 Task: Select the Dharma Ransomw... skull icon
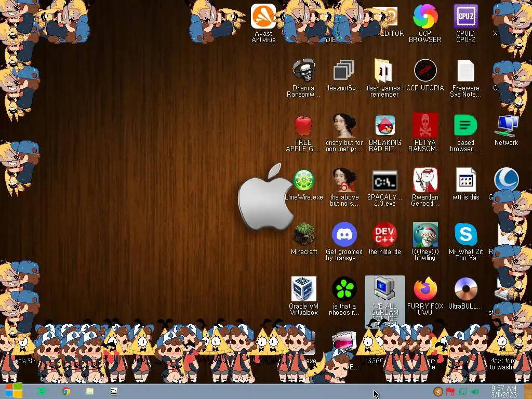pyautogui.click(x=303, y=78)
